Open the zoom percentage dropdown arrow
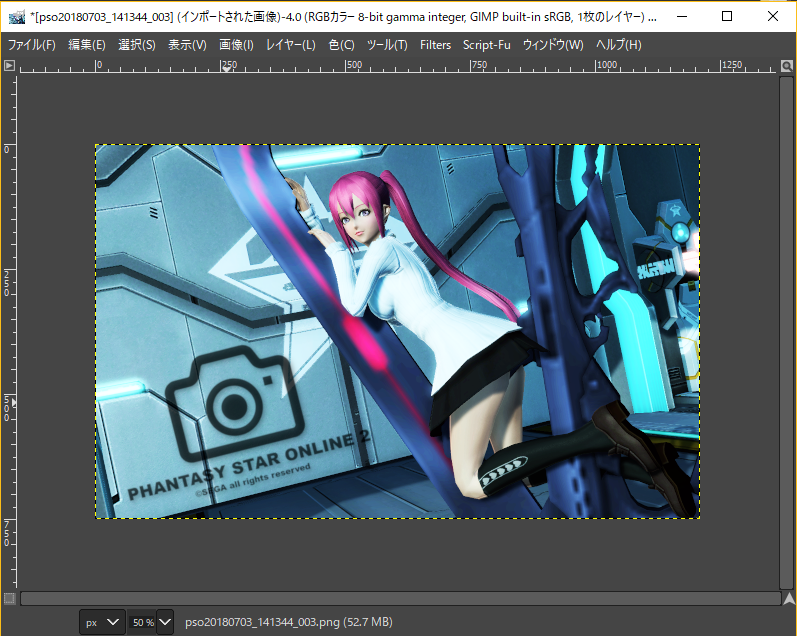The height and width of the screenshot is (636, 797). pyautogui.click(x=165, y=622)
